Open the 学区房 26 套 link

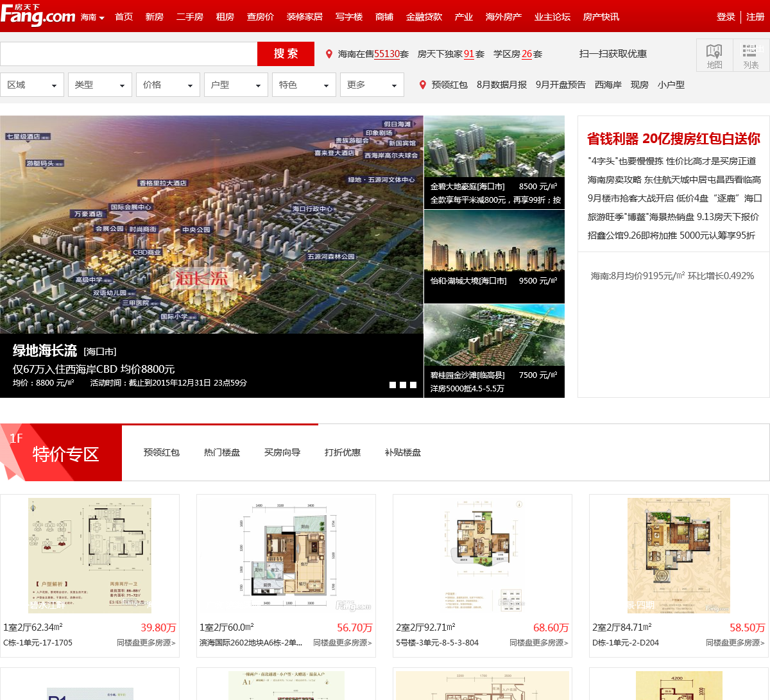click(x=518, y=55)
